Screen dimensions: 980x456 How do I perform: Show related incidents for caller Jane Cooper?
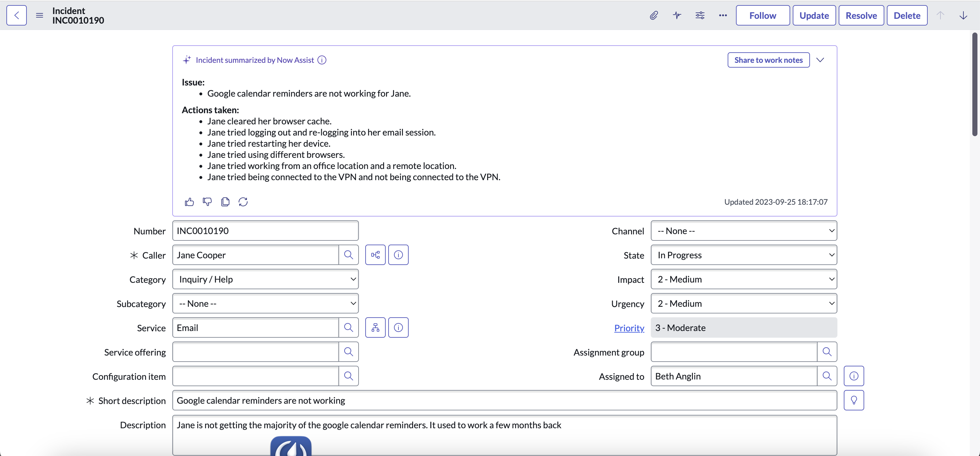click(x=375, y=255)
